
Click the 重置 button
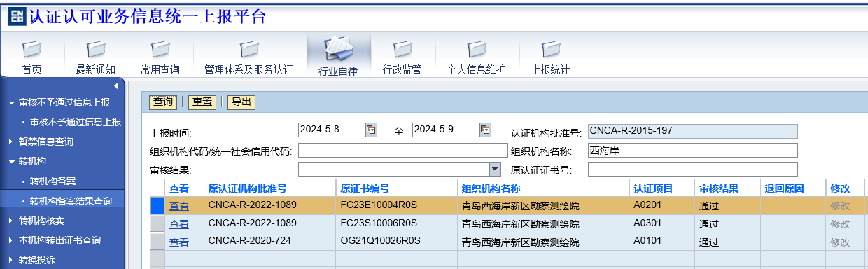[x=202, y=102]
